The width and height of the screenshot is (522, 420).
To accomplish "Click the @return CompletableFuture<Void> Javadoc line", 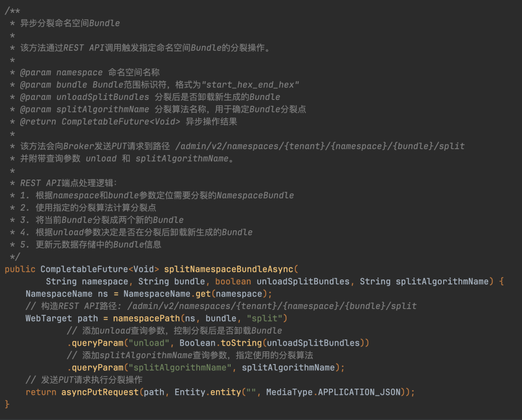I will [x=128, y=121].
